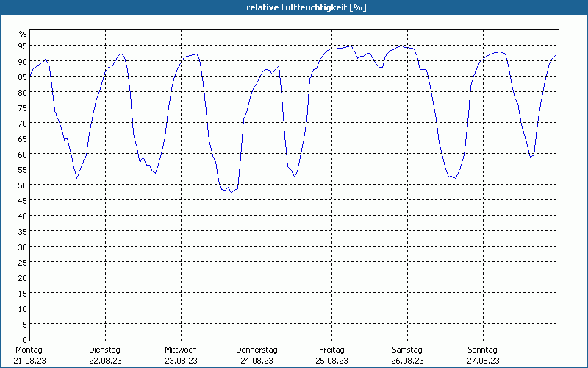Click the 'Mittwoch' day label
Screen dimensions: 588x368
[x=181, y=350]
